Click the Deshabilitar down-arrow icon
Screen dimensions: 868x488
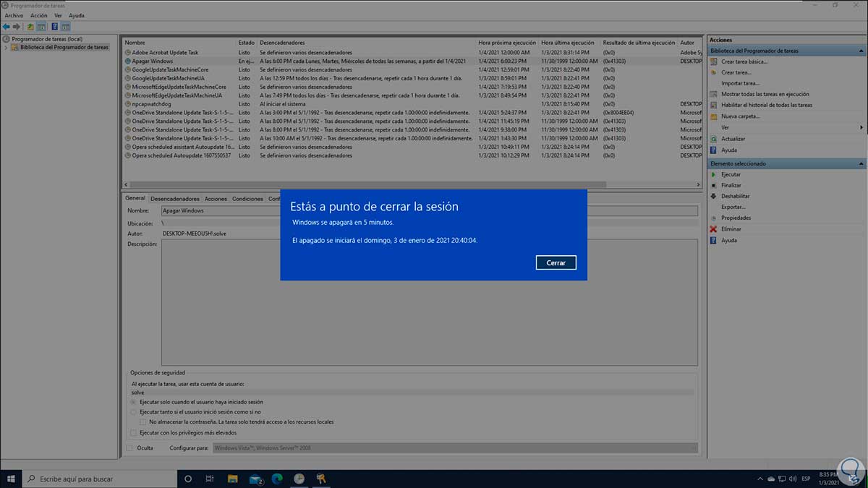tap(714, 196)
